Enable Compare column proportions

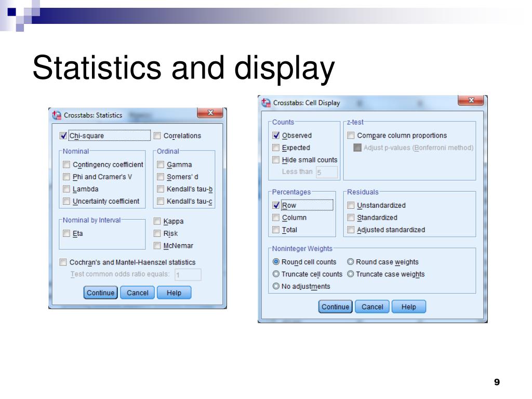(x=351, y=136)
